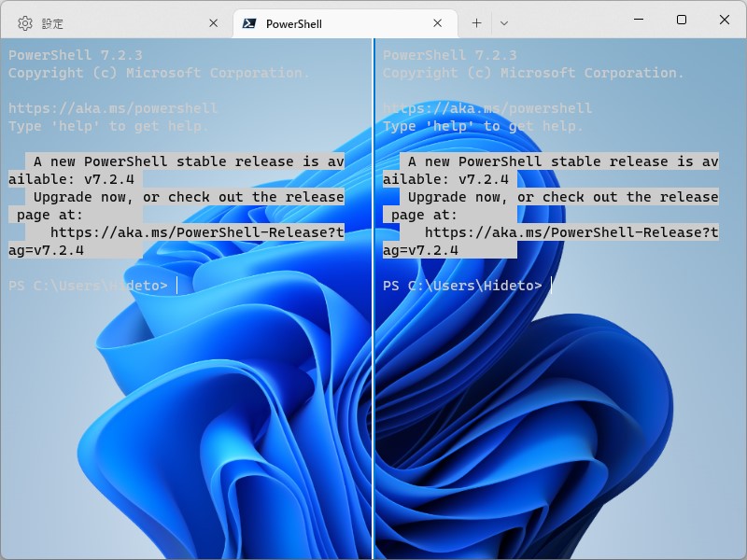Expand the new tab profile dropdown

(x=504, y=23)
